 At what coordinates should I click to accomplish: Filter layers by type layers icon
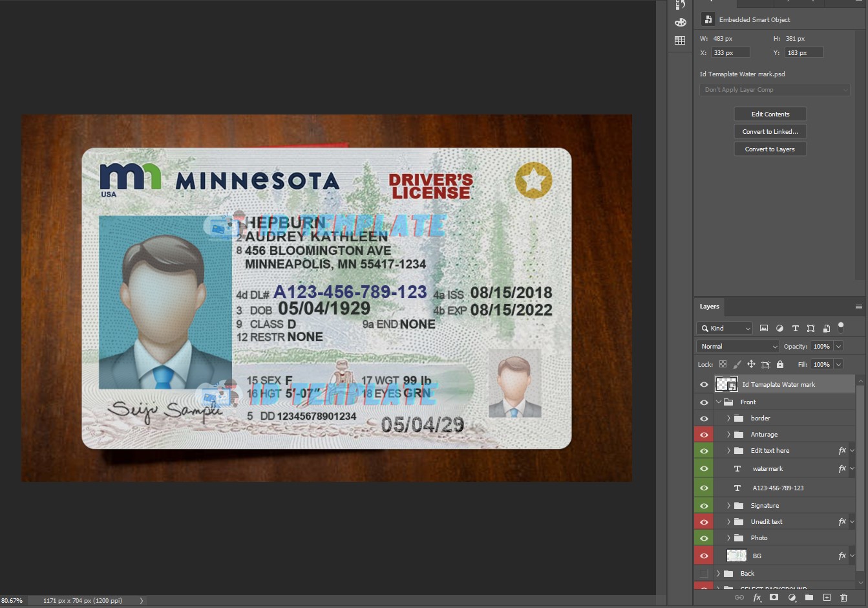click(x=796, y=329)
